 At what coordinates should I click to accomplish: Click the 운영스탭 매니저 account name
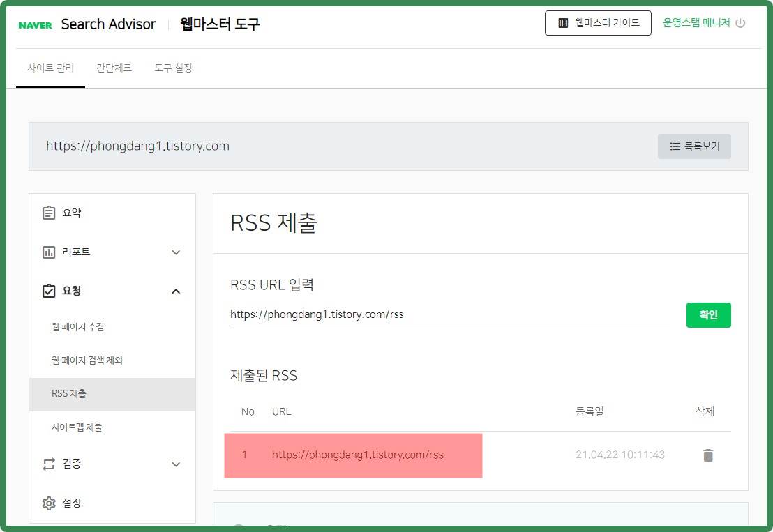[696, 22]
